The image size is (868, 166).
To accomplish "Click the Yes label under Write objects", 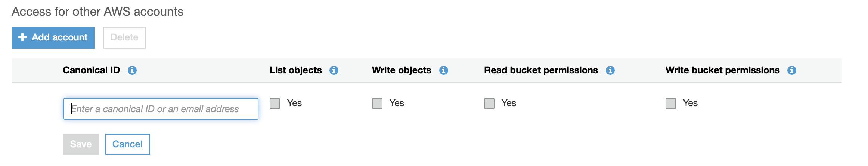I will (397, 103).
